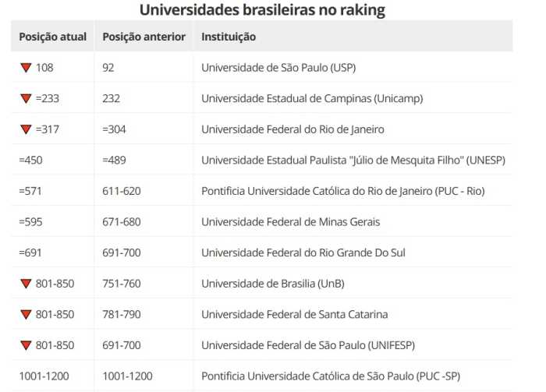
Task: Click the red arrow in the UnB row
Action: point(26,284)
